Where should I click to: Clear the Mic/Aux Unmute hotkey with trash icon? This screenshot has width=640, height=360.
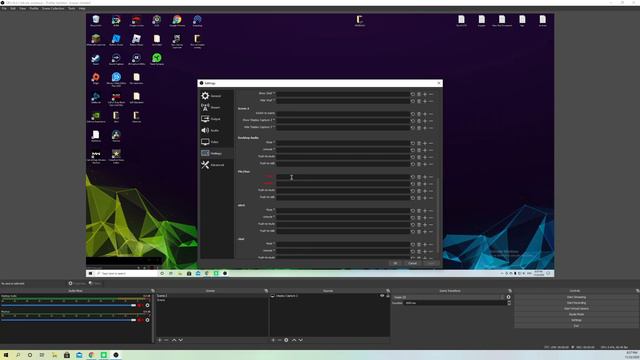pyautogui.click(x=419, y=184)
